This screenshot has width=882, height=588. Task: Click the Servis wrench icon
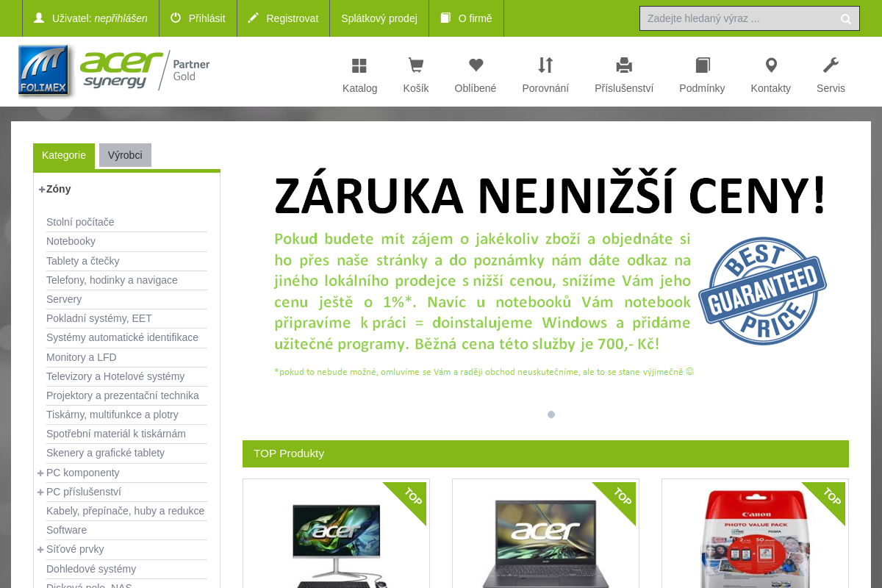(831, 65)
